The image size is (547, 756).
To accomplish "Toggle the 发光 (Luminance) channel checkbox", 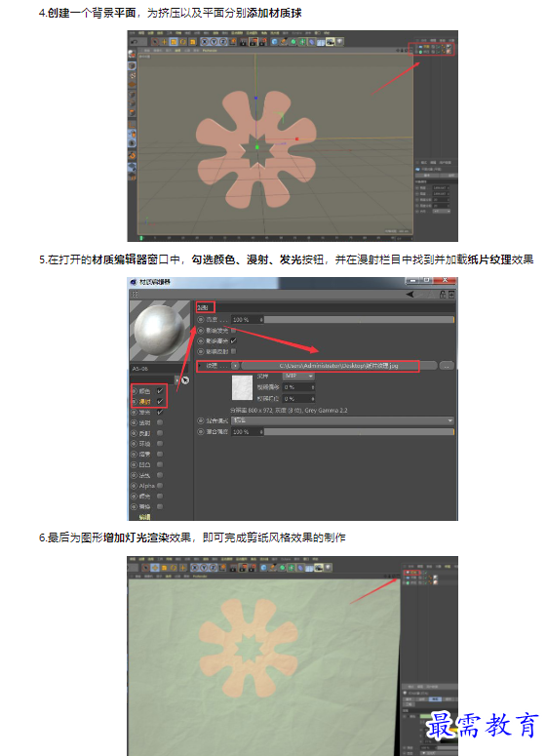I will tap(160, 413).
